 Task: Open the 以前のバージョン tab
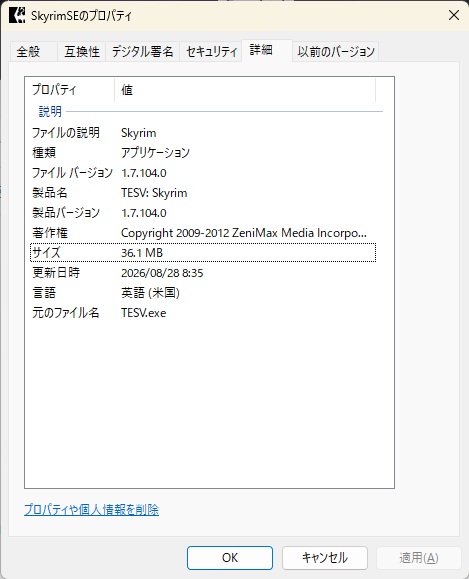pyautogui.click(x=336, y=51)
